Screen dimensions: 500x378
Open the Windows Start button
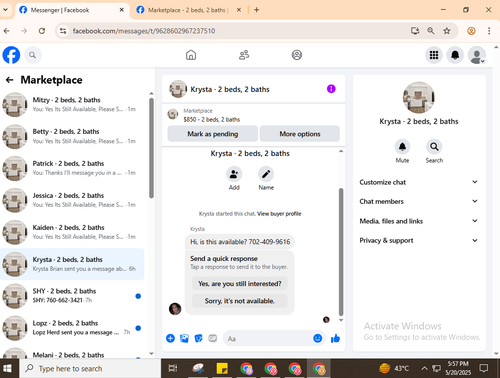tap(7, 368)
